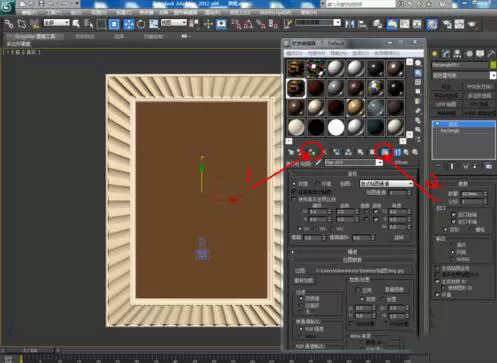Toggle show map on back checkbox
Screen dimensions: 497x363
click(294, 192)
